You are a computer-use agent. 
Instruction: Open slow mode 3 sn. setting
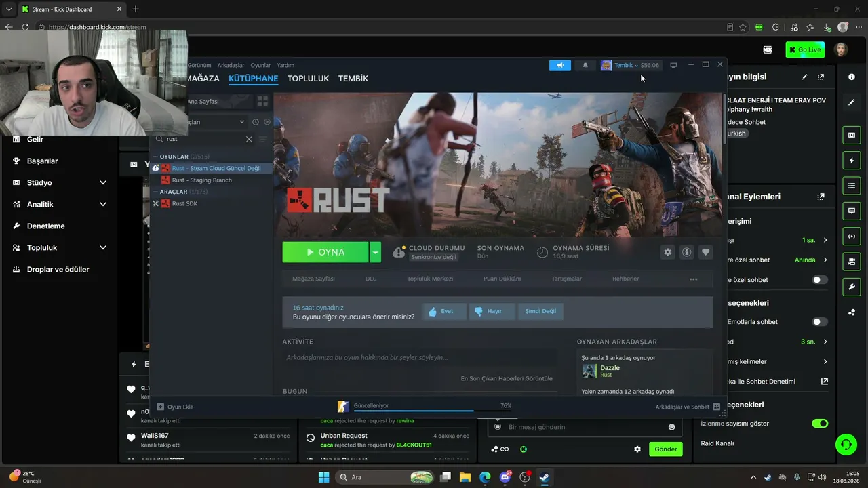[814, 342]
